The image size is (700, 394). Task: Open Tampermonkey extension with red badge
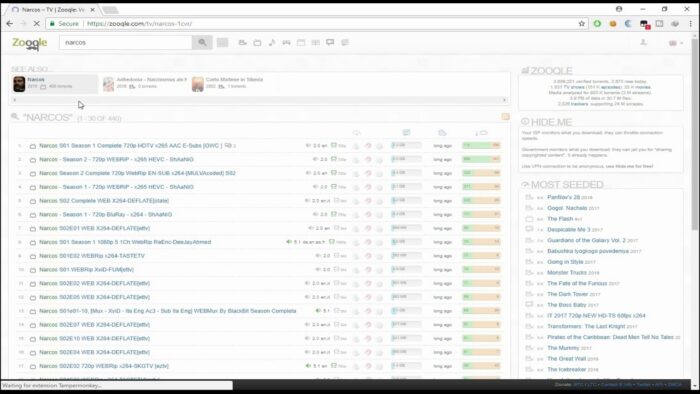point(644,24)
